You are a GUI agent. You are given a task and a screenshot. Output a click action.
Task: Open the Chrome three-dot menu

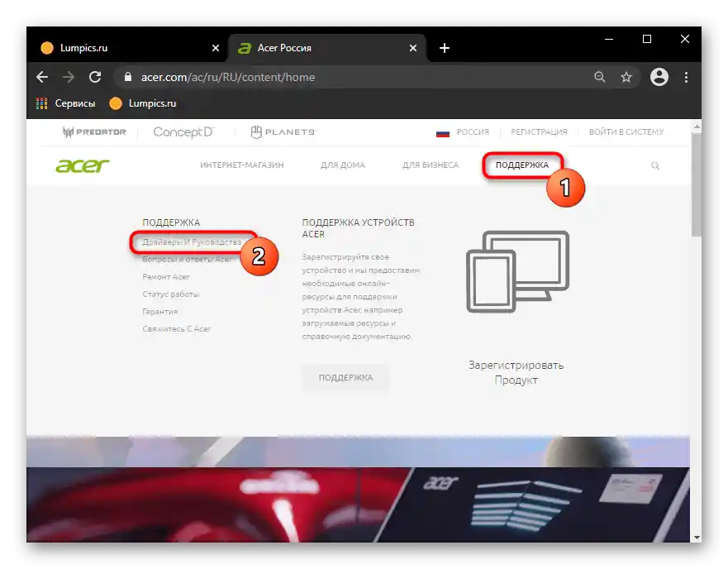click(686, 77)
